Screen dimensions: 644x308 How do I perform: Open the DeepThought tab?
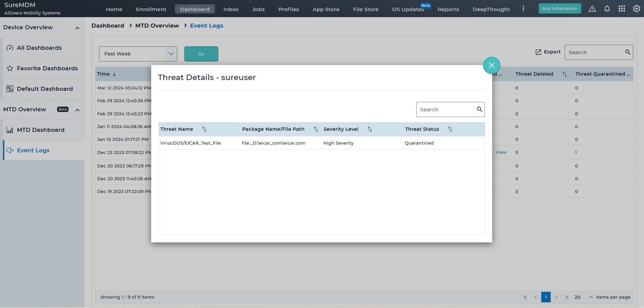point(491,9)
